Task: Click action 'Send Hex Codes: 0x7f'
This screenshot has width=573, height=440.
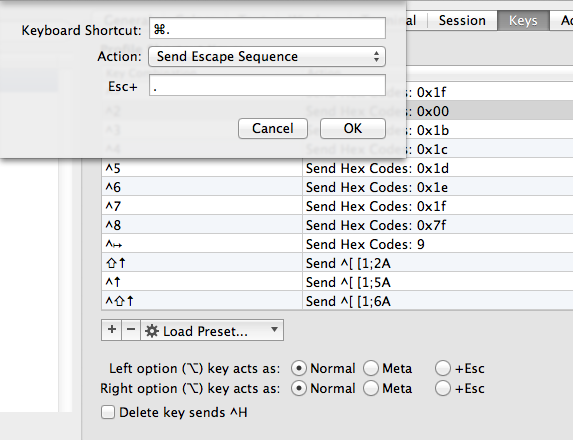Action: [x=376, y=225]
